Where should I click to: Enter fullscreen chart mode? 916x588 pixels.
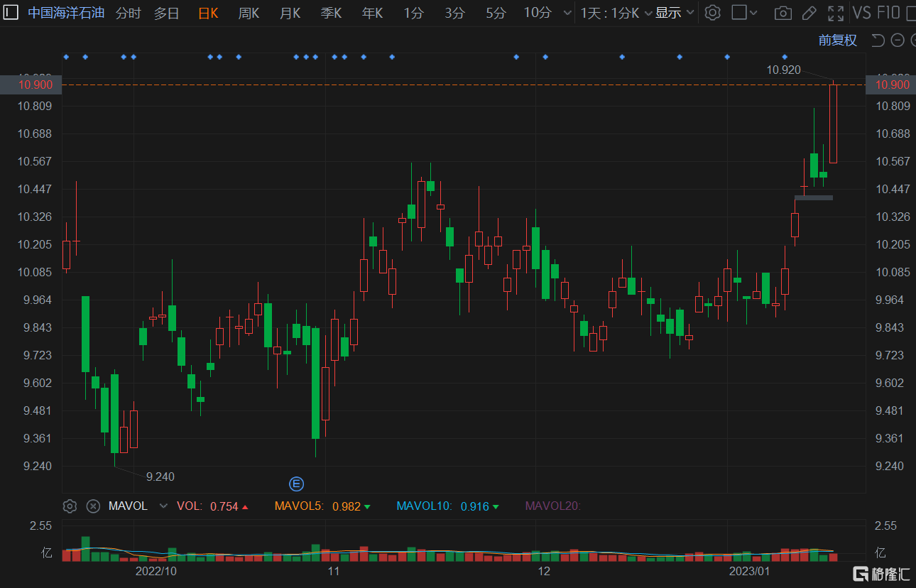(836, 13)
